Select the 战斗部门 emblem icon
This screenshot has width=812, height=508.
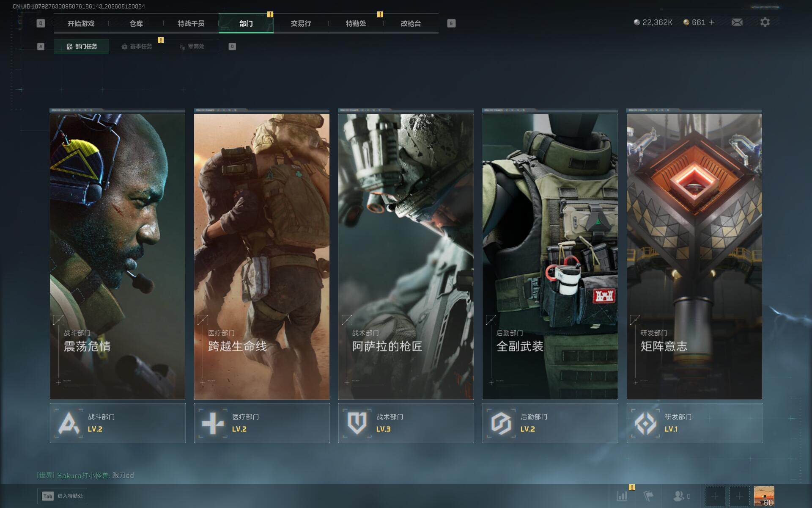point(69,423)
